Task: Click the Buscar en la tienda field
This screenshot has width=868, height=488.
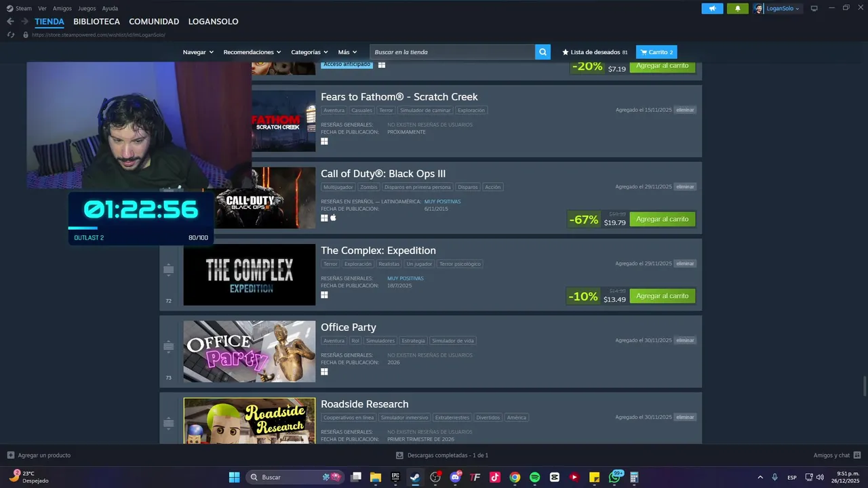Action: point(452,52)
